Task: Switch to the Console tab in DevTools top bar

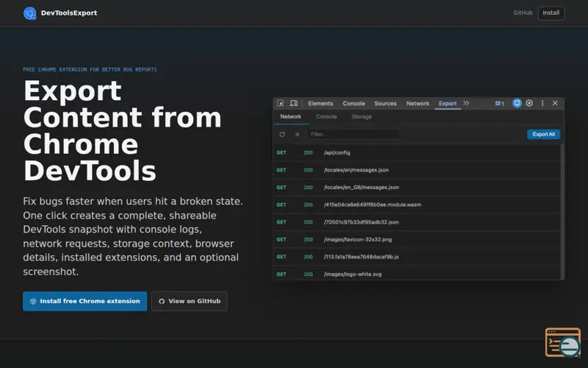Action: pyautogui.click(x=354, y=103)
